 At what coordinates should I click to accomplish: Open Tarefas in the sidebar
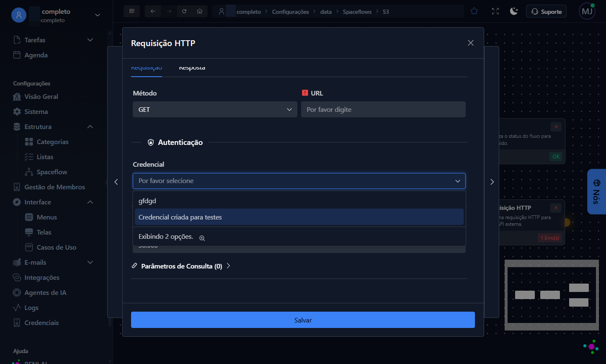35,40
